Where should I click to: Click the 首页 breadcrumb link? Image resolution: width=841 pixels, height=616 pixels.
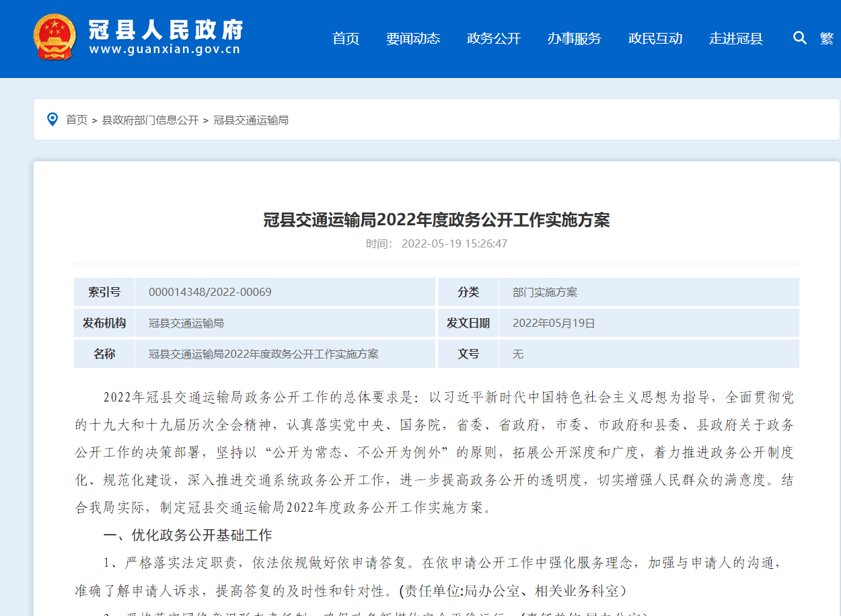pos(77,120)
